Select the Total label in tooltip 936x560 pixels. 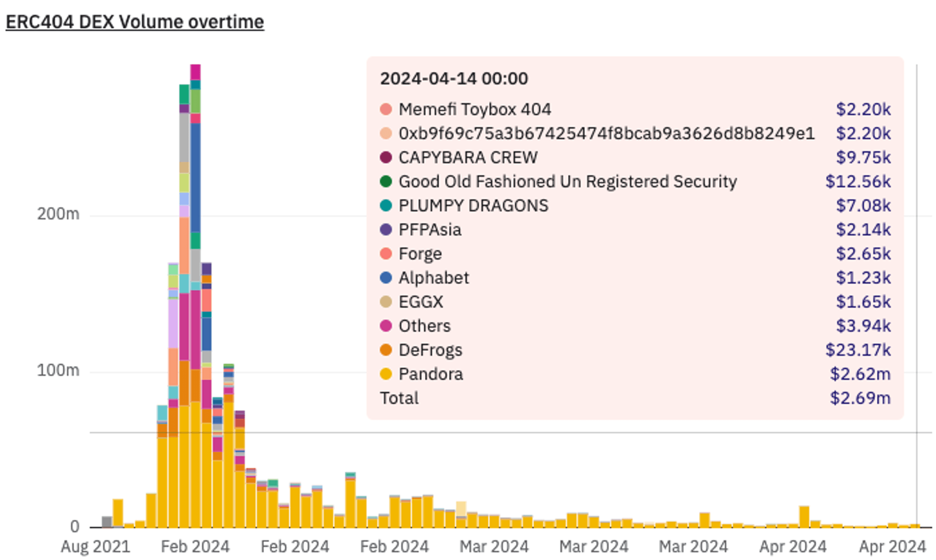pyautogui.click(x=399, y=398)
